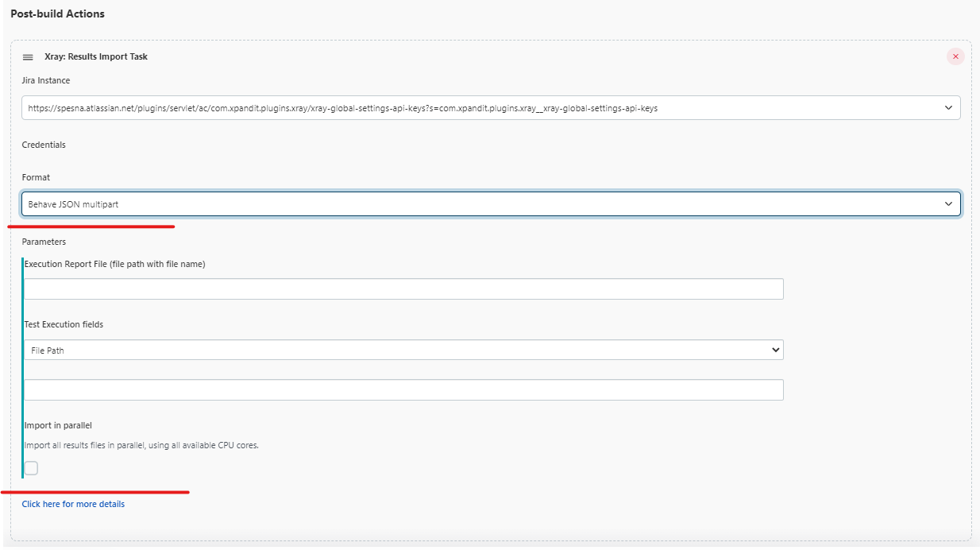The image size is (980, 550).
Task: Click the Jira Instance label
Action: pos(46,80)
